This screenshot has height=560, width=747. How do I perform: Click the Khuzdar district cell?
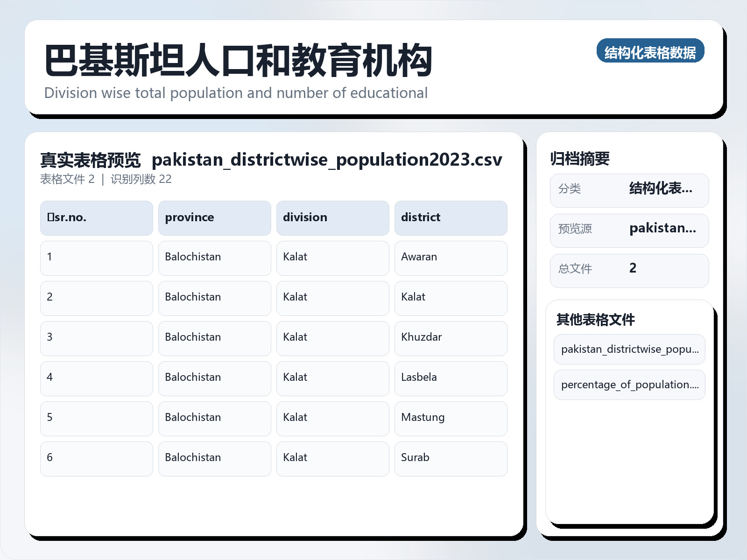(451, 338)
